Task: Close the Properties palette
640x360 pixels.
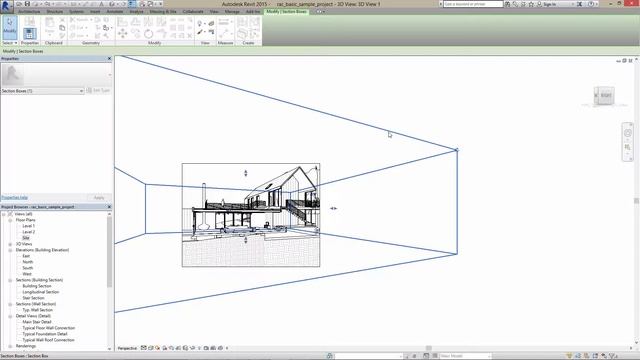Action: coord(109,59)
